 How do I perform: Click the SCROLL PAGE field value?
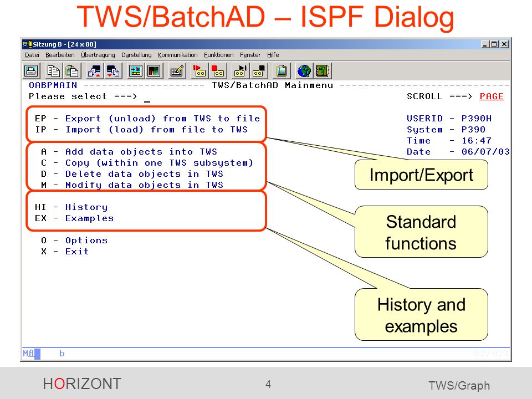tap(492, 96)
